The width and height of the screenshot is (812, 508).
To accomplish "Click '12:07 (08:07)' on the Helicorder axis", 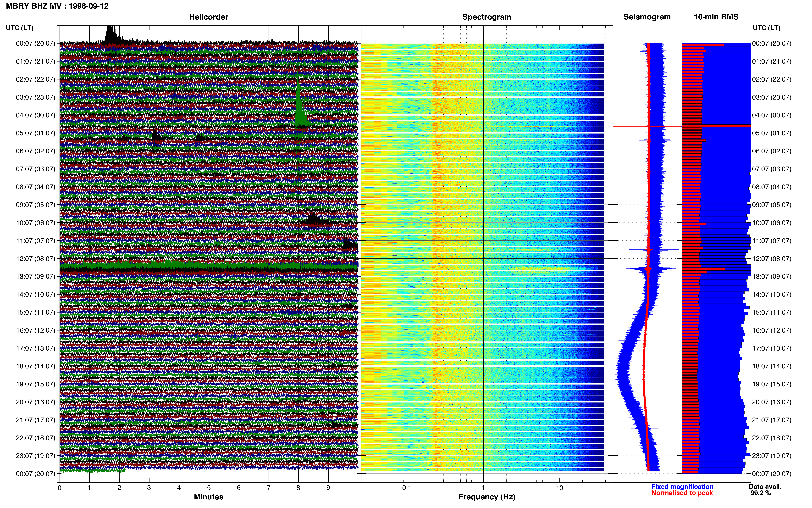I will [35, 259].
